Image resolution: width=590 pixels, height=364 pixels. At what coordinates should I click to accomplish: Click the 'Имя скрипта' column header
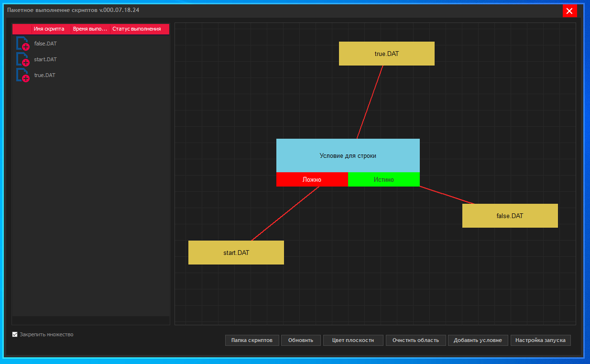(x=52, y=29)
